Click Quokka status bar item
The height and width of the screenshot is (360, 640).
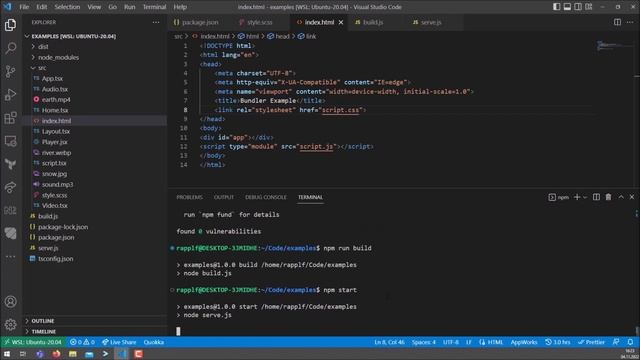pos(154,342)
